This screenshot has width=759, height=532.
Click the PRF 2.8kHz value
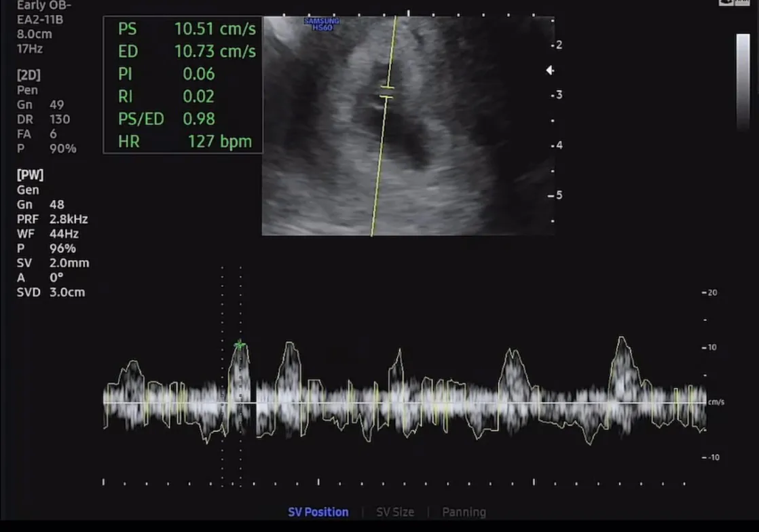(x=69, y=219)
